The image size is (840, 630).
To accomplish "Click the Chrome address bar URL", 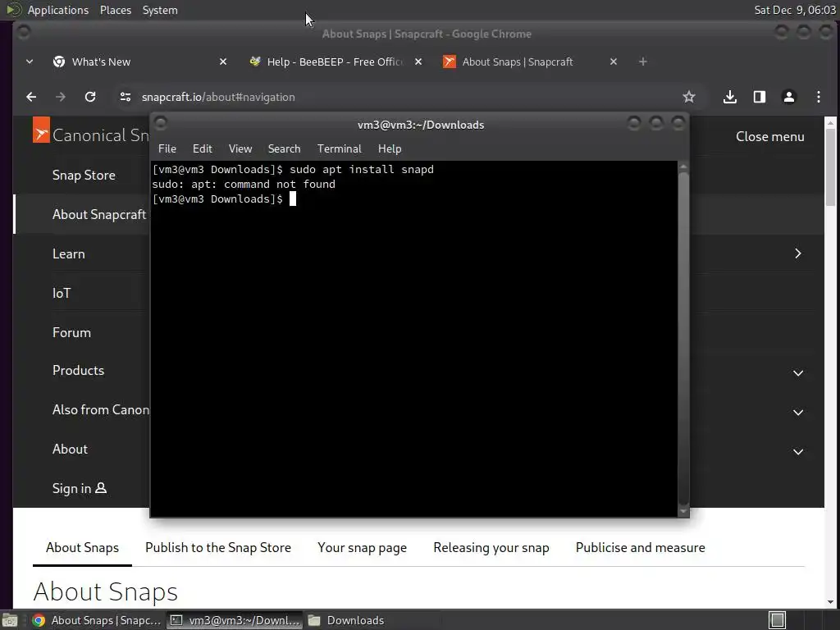I will pyautogui.click(x=218, y=97).
